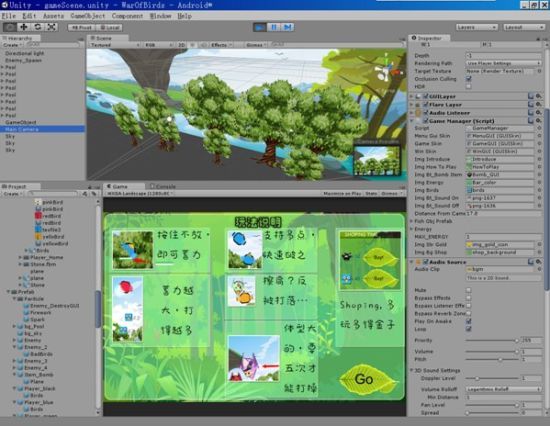This screenshot has width=550, height=426.
Task: Disable Game Manager script checkbox
Action: tap(425, 121)
